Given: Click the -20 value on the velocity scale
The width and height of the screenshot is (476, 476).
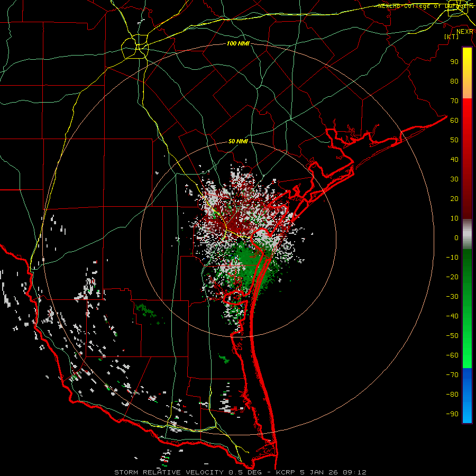Looking at the screenshot, I should 452,277.
